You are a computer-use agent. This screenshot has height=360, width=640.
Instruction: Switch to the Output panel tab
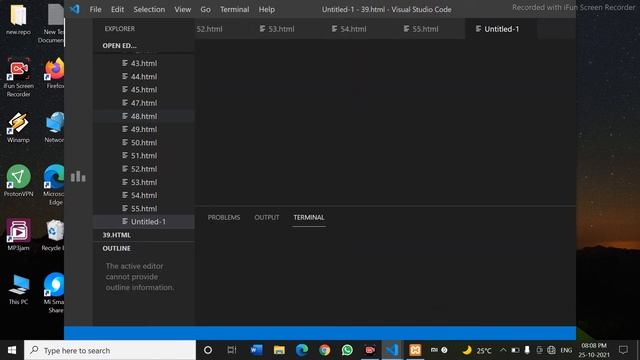[267, 218]
